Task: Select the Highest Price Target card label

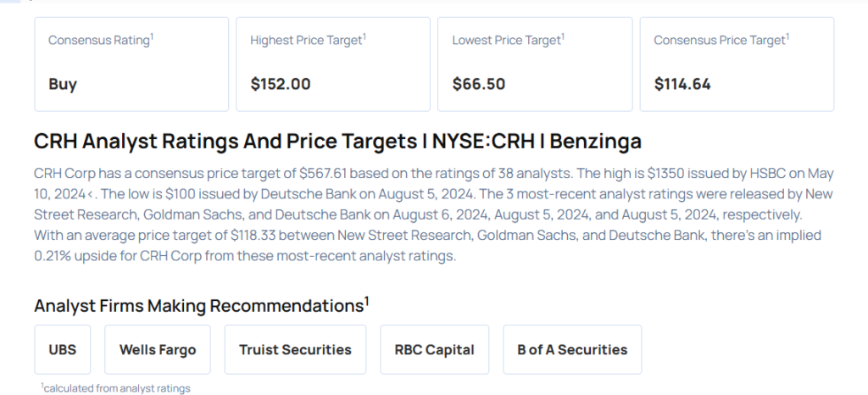Action: pyautogui.click(x=307, y=41)
